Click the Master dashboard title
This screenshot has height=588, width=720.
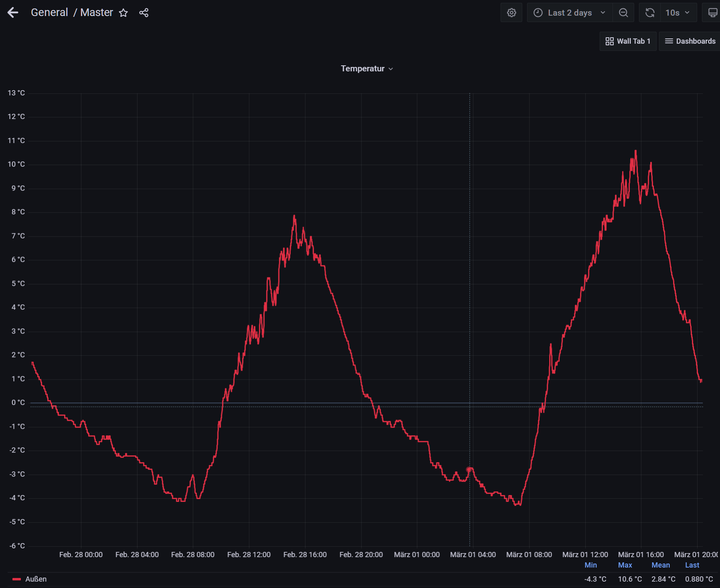coord(97,12)
